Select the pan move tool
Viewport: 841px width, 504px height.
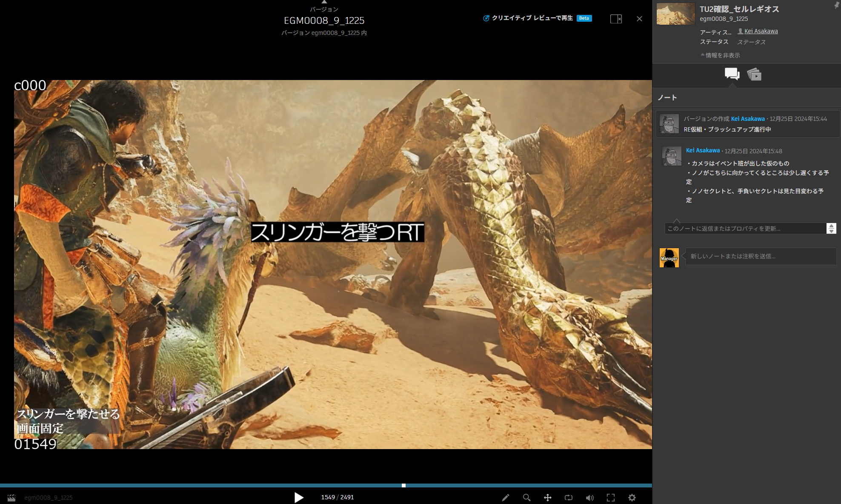[x=547, y=498]
